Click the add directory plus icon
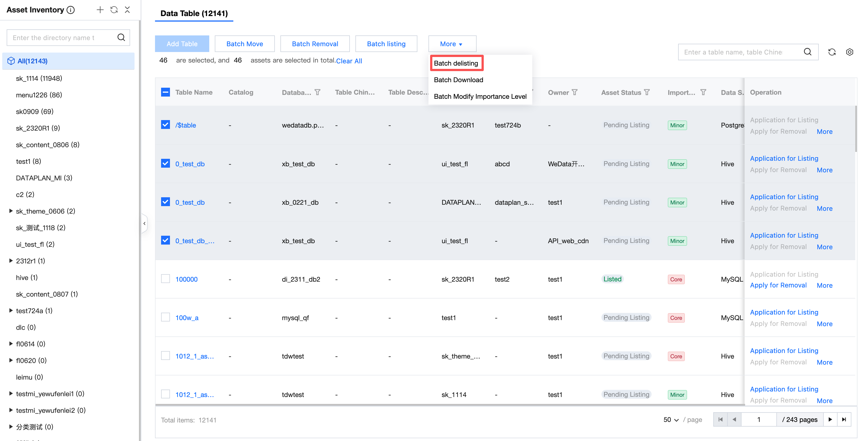The height and width of the screenshot is (441, 868). point(100,10)
